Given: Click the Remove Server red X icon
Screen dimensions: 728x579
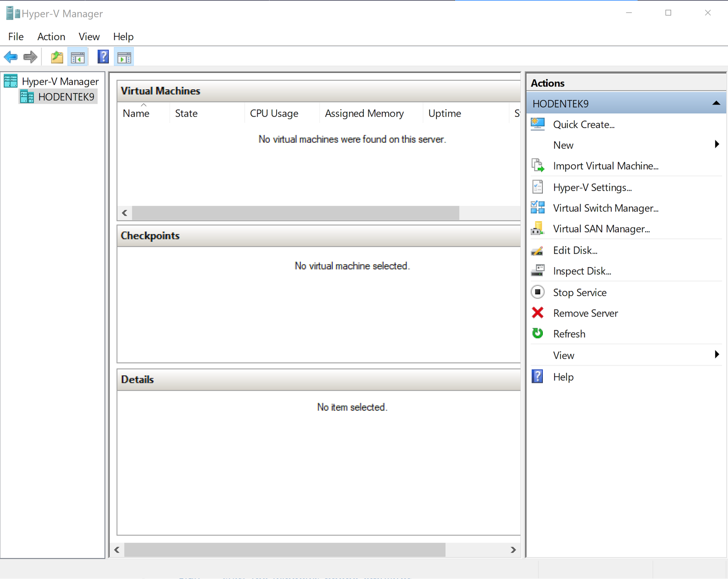Looking at the screenshot, I should [537, 313].
